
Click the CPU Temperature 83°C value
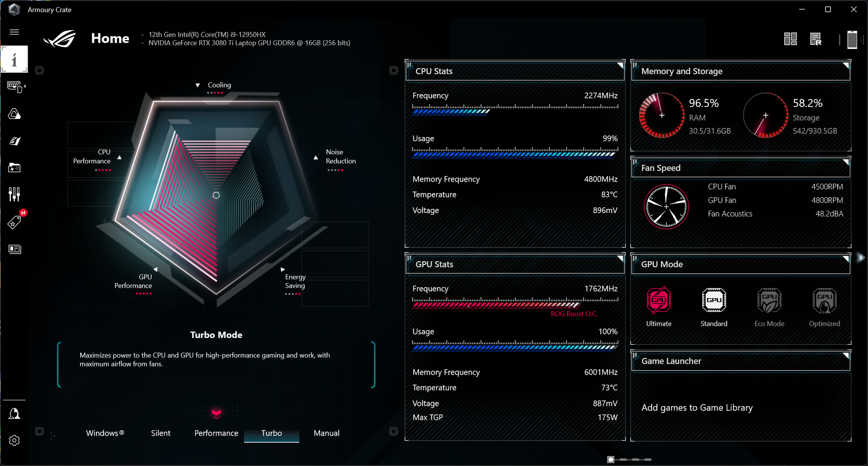click(x=609, y=195)
